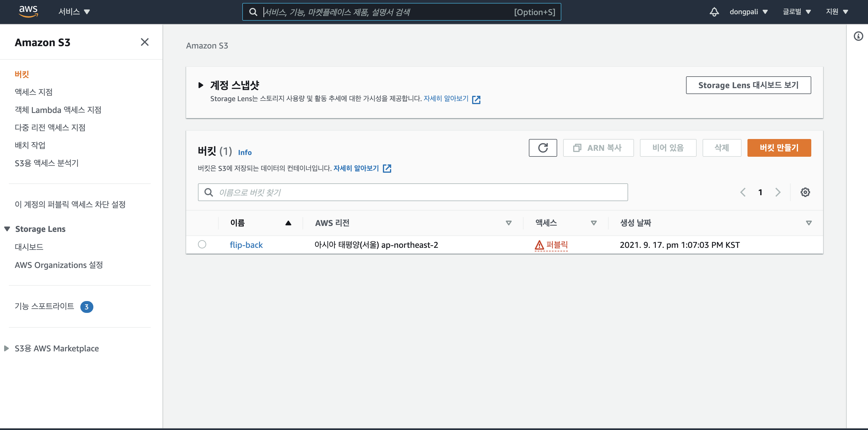
Task: Click Amazon S3 breadcrumb
Action: coord(207,46)
